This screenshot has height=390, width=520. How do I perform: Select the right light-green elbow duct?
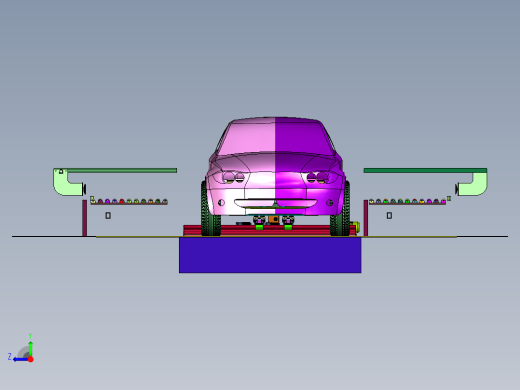(473, 184)
